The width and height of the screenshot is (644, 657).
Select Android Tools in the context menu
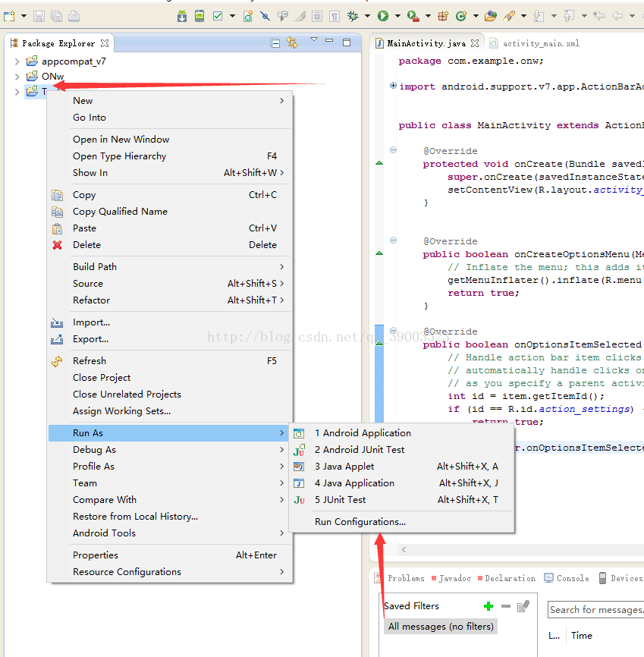coord(169,533)
